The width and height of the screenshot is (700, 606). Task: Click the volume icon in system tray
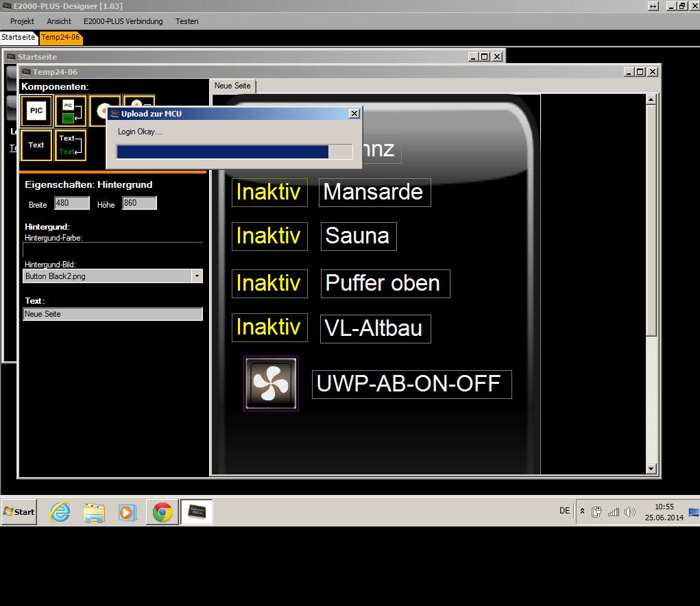pyautogui.click(x=630, y=512)
